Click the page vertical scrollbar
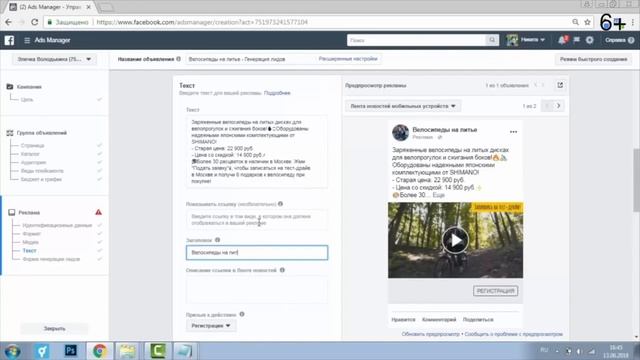The height and width of the screenshot is (360, 640). (x=636, y=180)
